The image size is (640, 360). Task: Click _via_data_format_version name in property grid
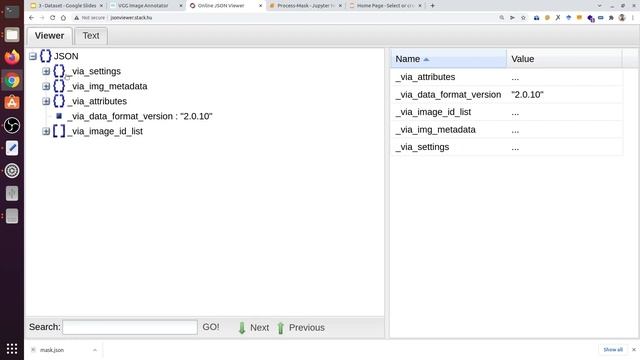tap(448, 95)
